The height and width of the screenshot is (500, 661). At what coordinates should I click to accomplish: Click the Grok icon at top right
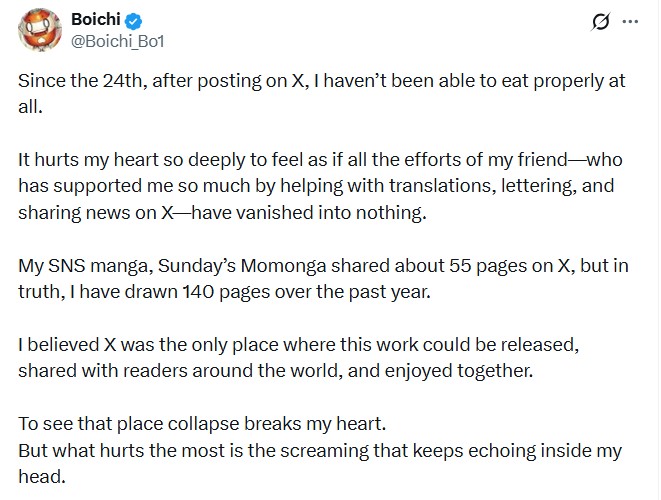click(x=601, y=22)
